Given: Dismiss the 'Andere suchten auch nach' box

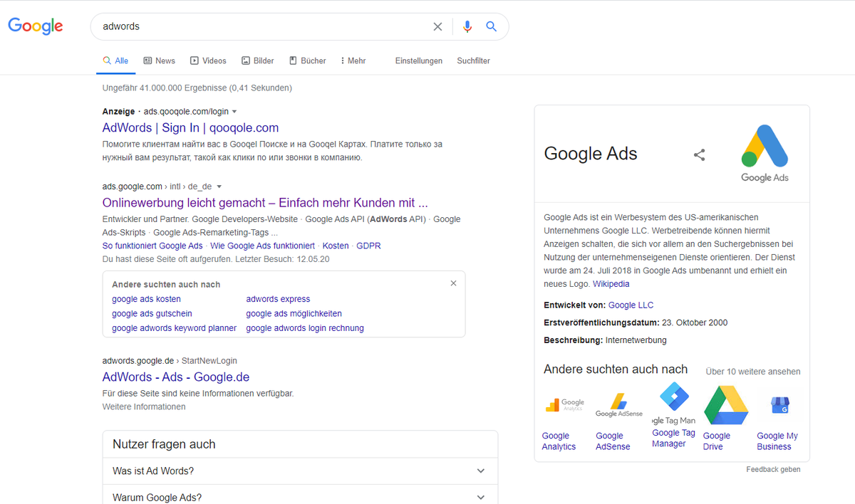Looking at the screenshot, I should [x=453, y=283].
